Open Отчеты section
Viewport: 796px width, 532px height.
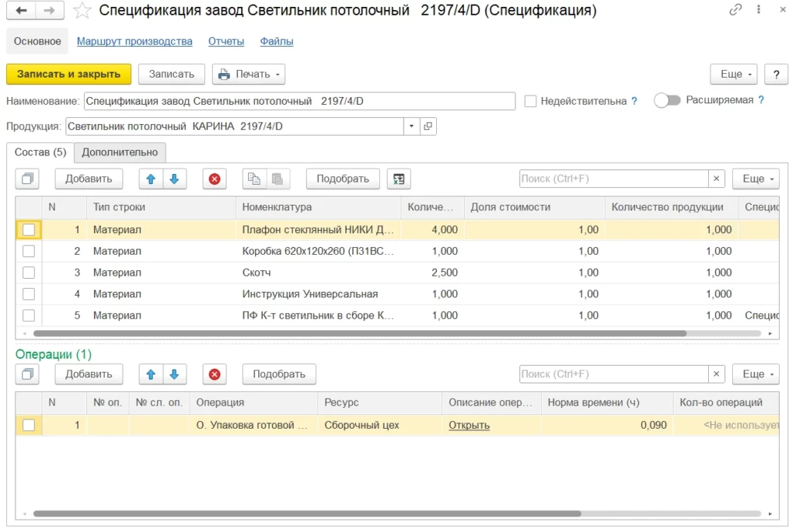tap(226, 42)
